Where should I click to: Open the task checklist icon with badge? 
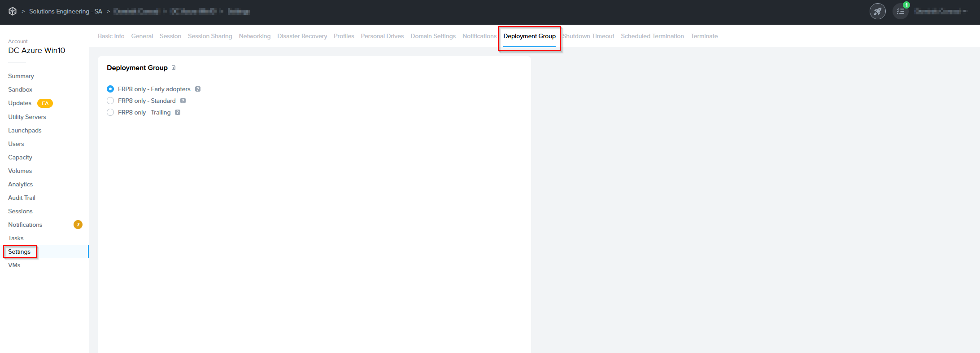pos(900,11)
